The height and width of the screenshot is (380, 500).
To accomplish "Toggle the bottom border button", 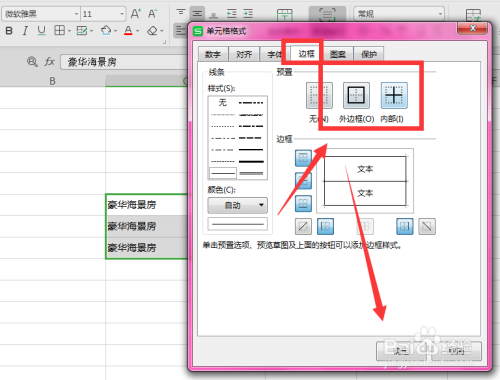I will [x=303, y=204].
